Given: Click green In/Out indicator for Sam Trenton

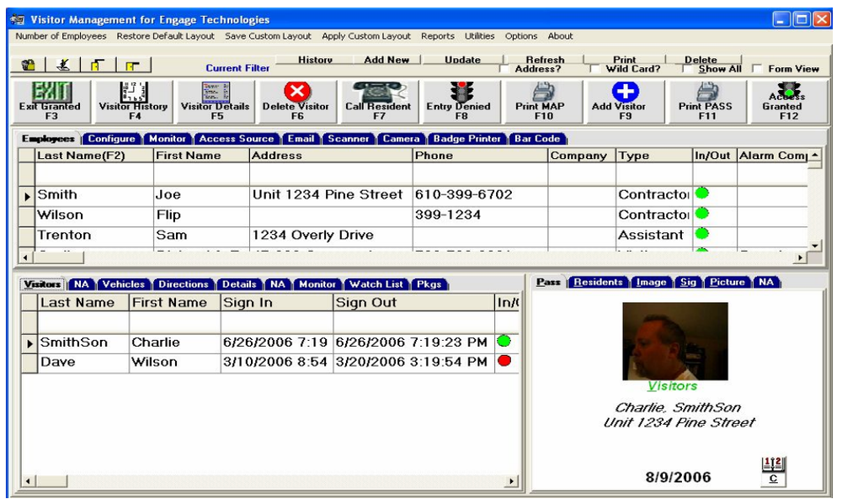Looking at the screenshot, I should click(x=702, y=233).
